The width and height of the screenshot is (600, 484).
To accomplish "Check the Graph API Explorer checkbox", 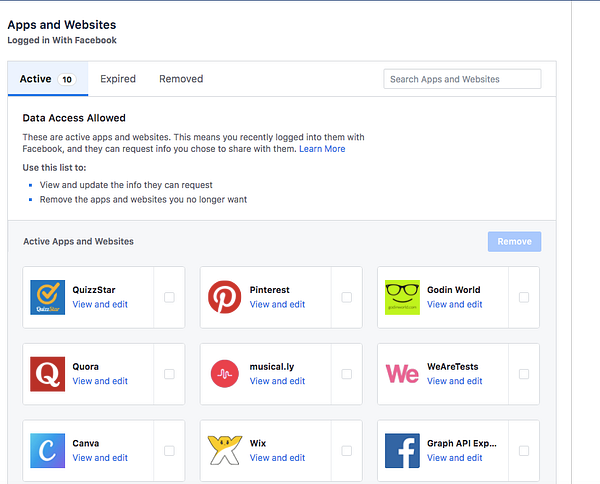I will (524, 451).
